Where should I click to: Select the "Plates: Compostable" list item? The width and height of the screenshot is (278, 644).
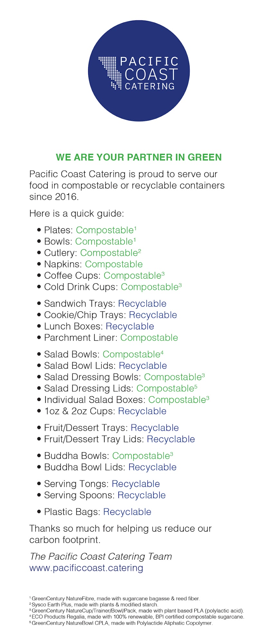click(x=90, y=230)
